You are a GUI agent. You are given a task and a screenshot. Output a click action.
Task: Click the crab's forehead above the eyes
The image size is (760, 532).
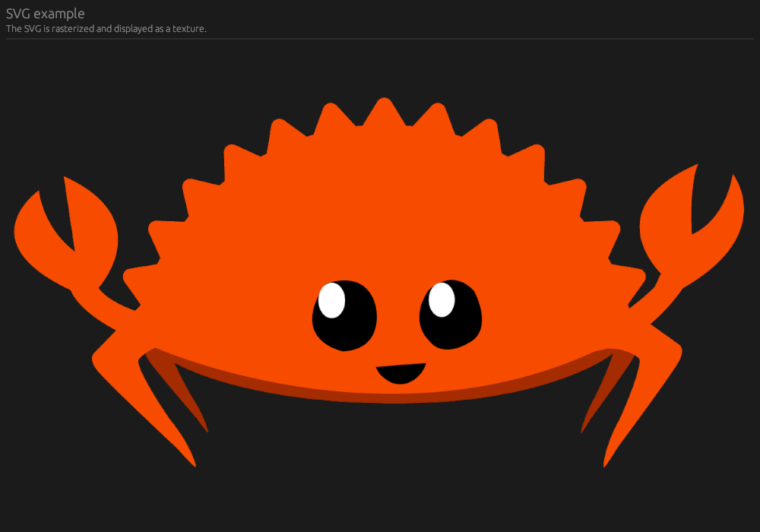click(x=388, y=228)
